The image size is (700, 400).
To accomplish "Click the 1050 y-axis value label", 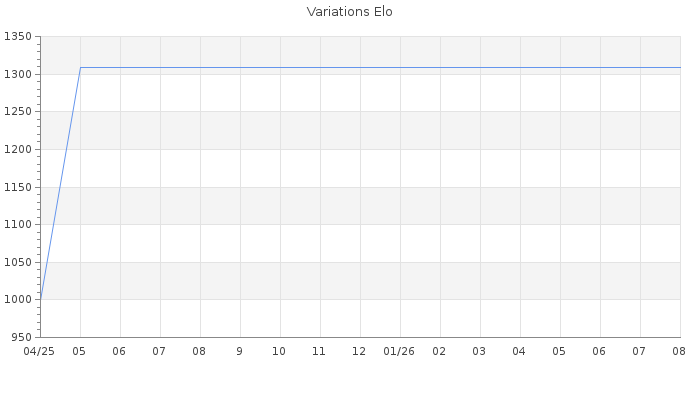I will (x=18, y=262).
